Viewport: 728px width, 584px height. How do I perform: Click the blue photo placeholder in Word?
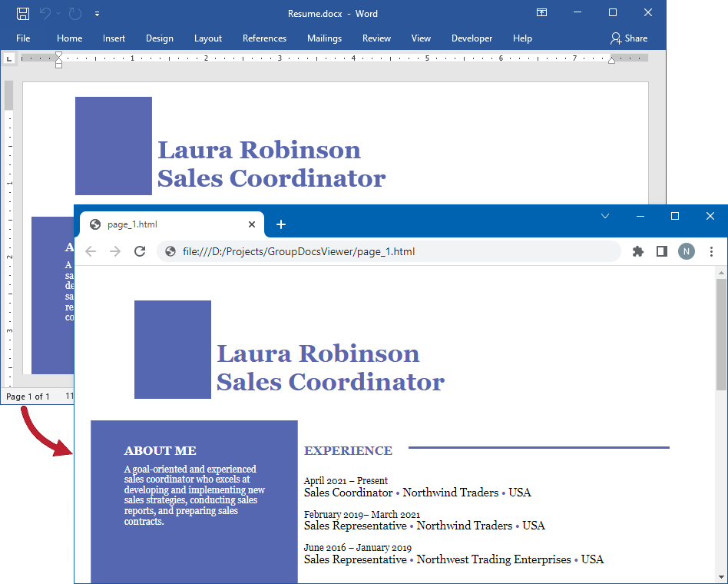114,146
